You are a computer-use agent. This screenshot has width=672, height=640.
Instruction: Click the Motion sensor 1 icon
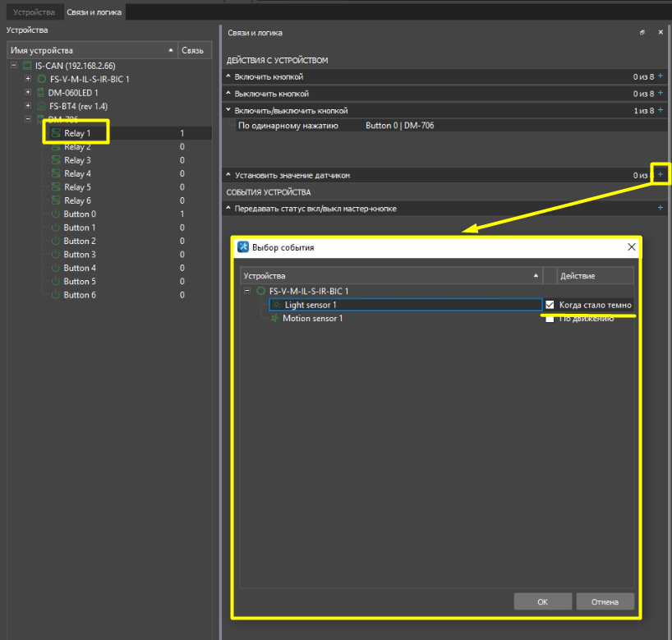274,318
